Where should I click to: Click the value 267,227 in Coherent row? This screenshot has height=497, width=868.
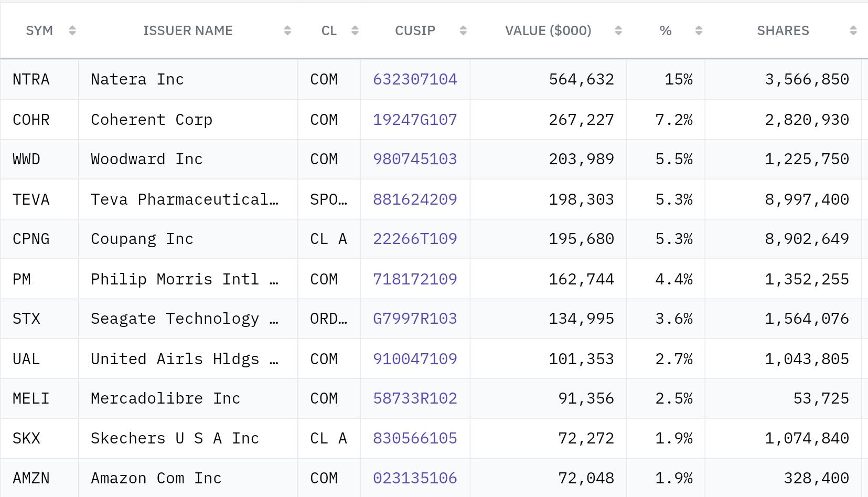click(x=581, y=120)
